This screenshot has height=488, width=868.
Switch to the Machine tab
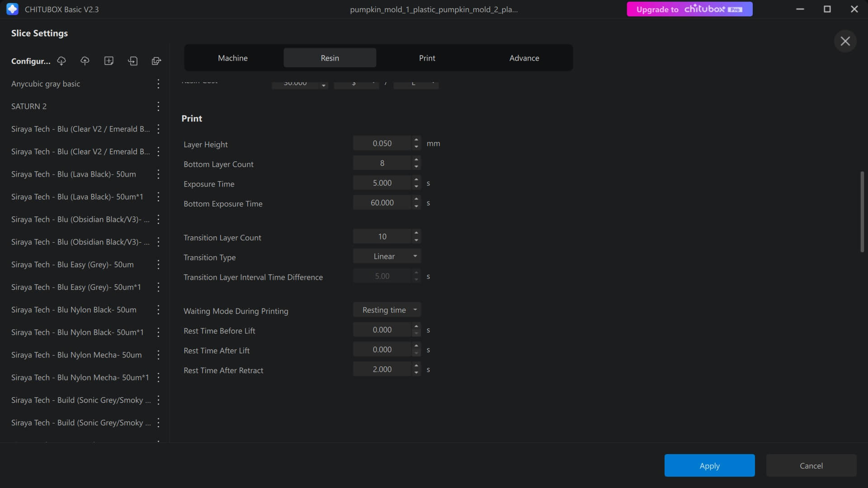pos(233,58)
